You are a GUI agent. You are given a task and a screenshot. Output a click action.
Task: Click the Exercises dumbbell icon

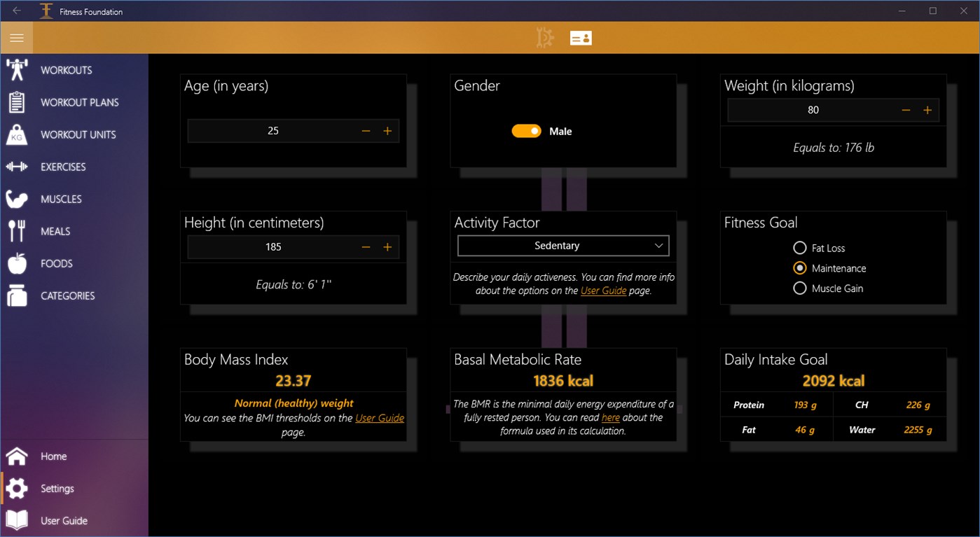pyautogui.click(x=17, y=167)
